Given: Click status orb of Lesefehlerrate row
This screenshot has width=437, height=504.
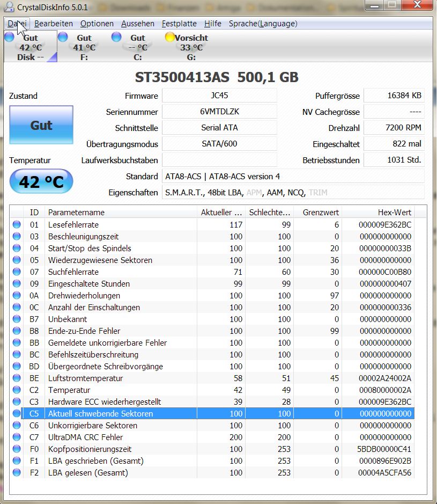Looking at the screenshot, I should click(17, 224).
